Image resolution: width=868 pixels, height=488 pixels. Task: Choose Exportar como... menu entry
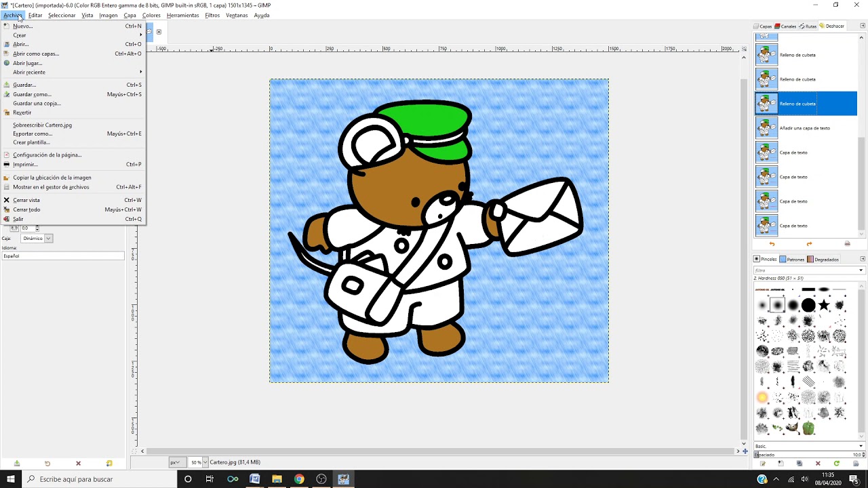click(x=73, y=134)
